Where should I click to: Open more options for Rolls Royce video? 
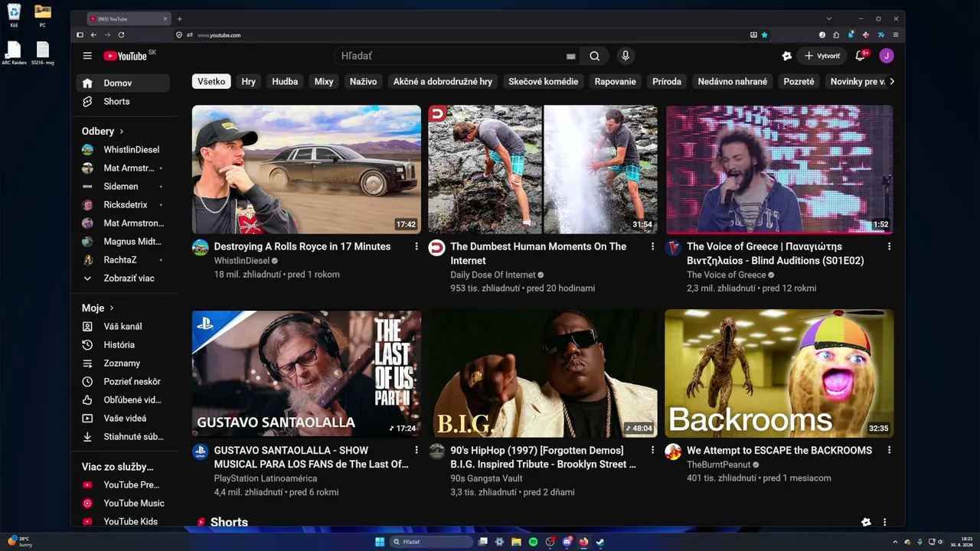coord(416,246)
